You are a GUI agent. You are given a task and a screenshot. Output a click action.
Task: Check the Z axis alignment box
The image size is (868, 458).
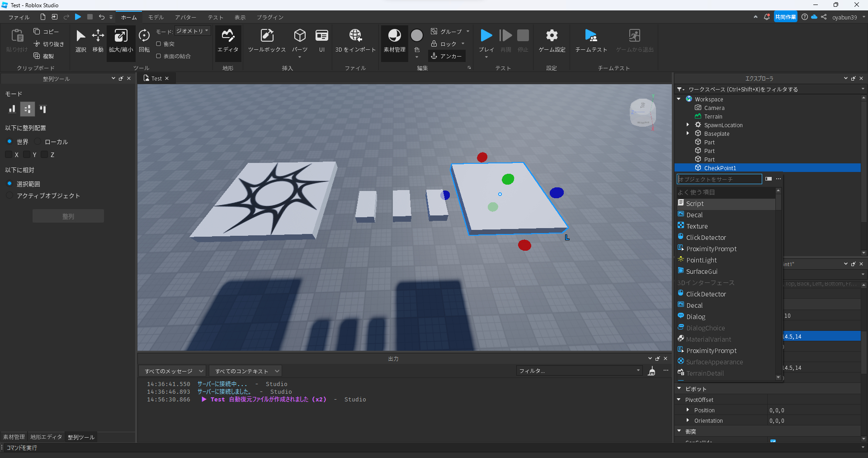pyautogui.click(x=44, y=155)
